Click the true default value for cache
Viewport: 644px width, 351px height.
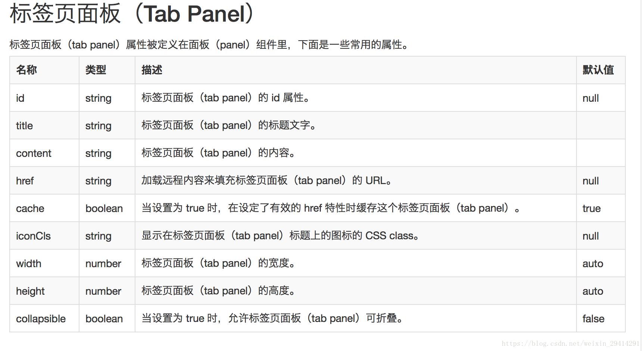click(591, 208)
